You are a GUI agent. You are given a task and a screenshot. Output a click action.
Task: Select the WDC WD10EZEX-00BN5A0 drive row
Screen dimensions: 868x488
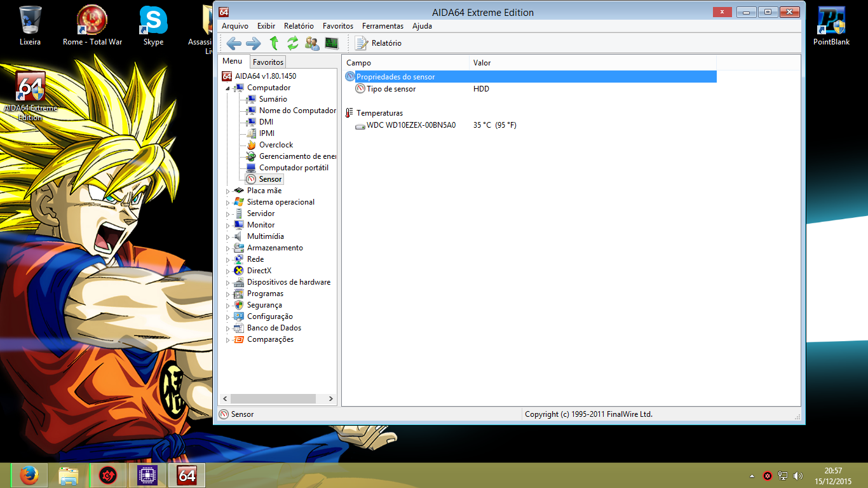click(530, 125)
